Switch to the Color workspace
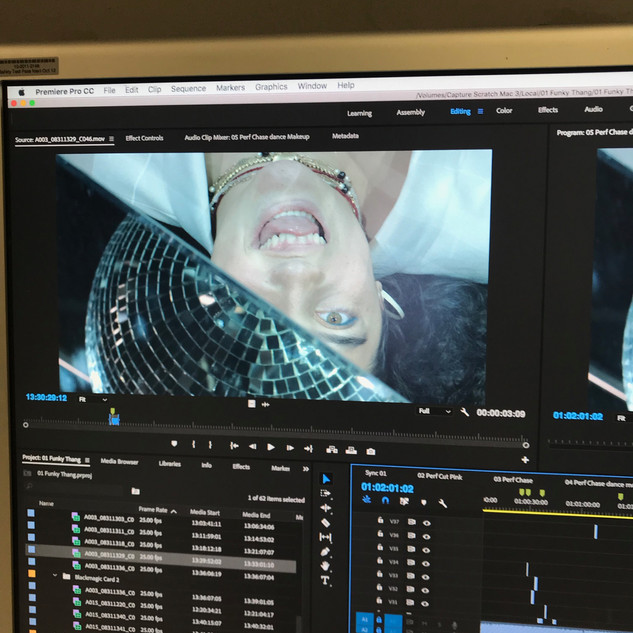The height and width of the screenshot is (633, 633). pyautogui.click(x=504, y=110)
